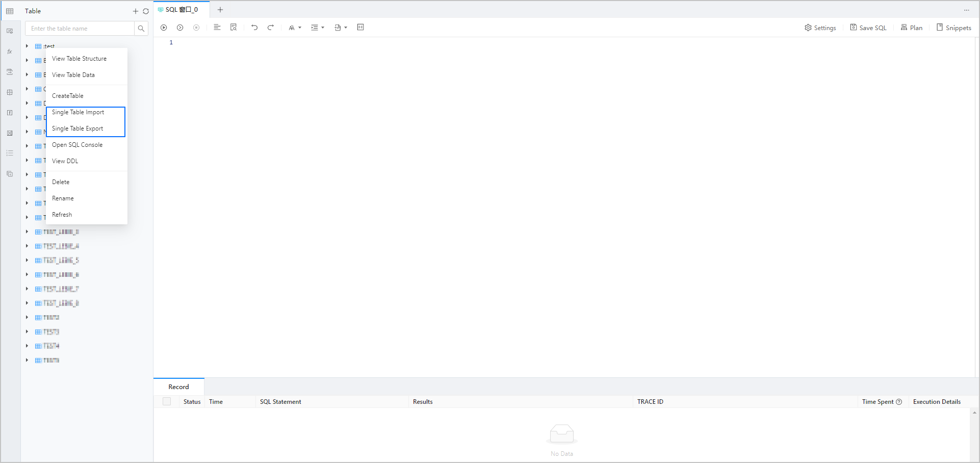Screen dimensions: 980x463
Task: Undo the last editor change
Action: coord(254,28)
